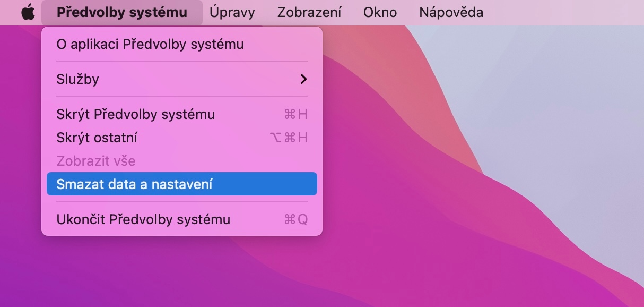Select Smazat data a nastavení

134,184
